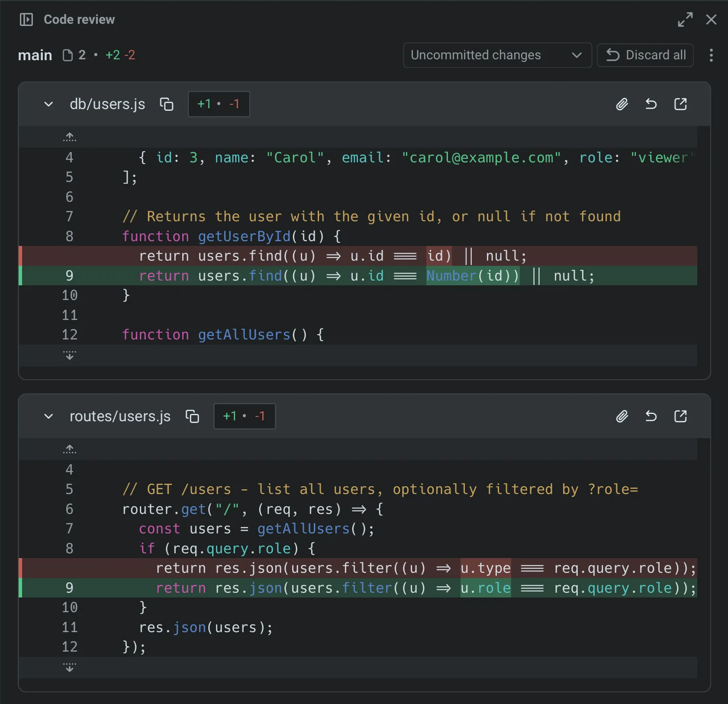Image resolution: width=728 pixels, height=704 pixels.
Task: Copy the db/users.js file path
Action: [x=167, y=104]
